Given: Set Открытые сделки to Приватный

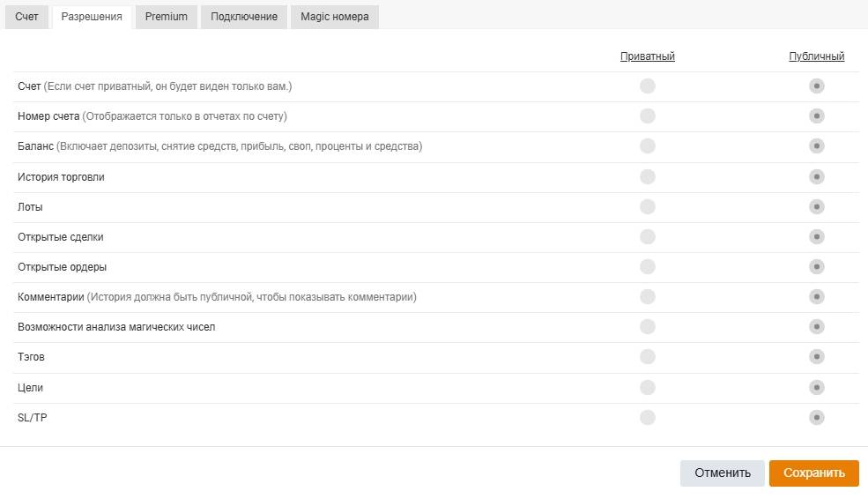Looking at the screenshot, I should (648, 237).
